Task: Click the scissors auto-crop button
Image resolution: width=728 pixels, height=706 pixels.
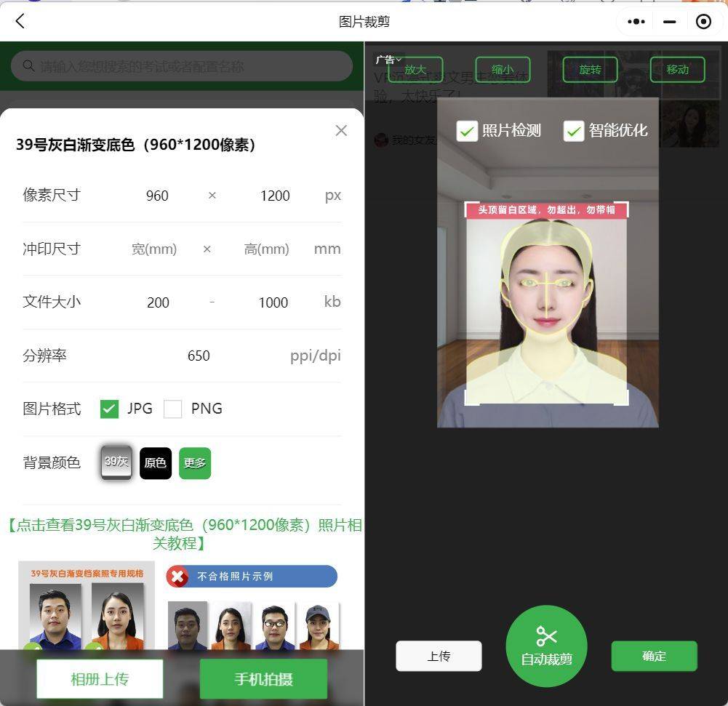Action: click(546, 646)
